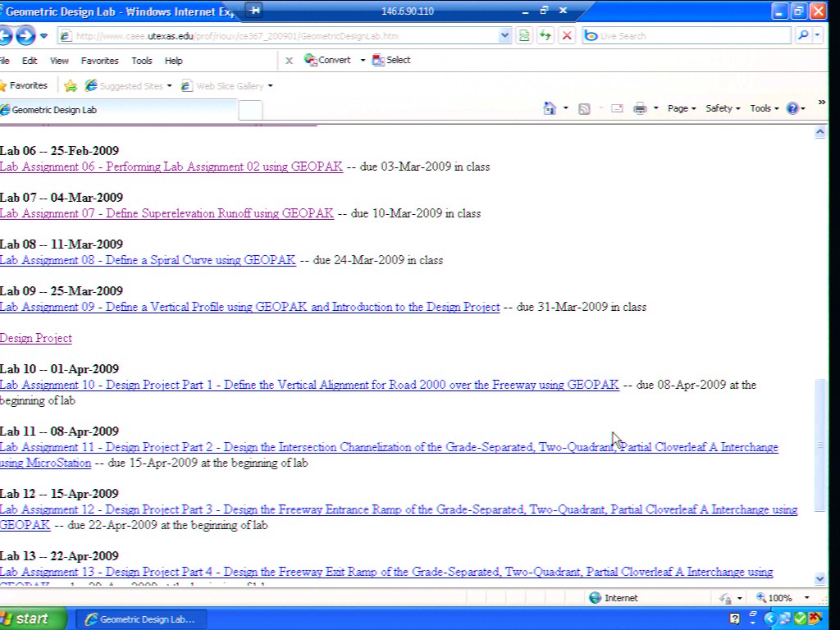The width and height of the screenshot is (840, 630).
Task: Click the "Lab 06 -- 25-Feb-2009" heading
Action: pyautogui.click(x=59, y=151)
